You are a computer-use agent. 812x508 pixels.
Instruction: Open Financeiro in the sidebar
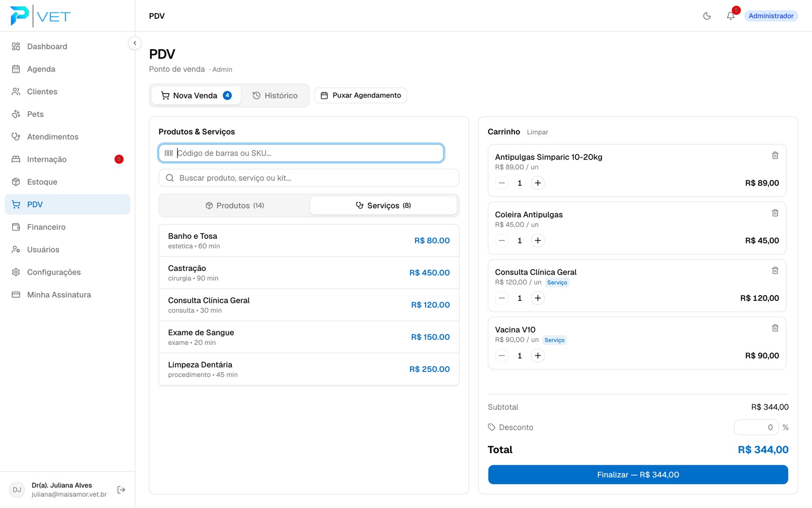(67, 227)
